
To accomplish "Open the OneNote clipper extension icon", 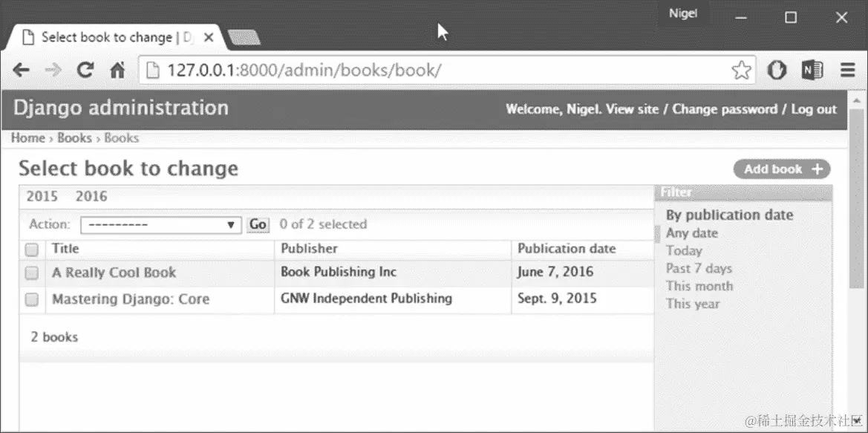I will (812, 71).
